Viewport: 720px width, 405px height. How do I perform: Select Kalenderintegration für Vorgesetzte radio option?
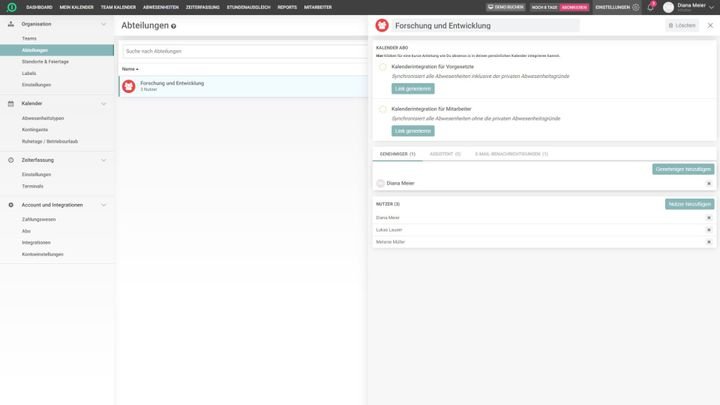coord(382,67)
